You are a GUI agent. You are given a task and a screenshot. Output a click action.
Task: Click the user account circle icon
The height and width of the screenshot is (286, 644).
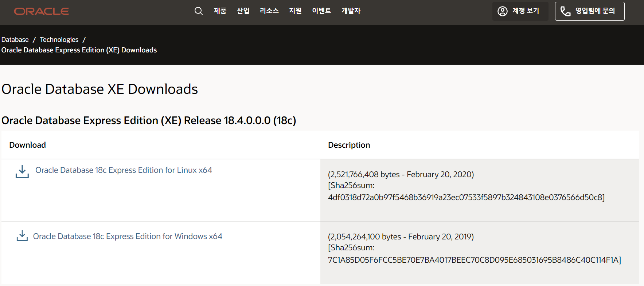pos(503,11)
